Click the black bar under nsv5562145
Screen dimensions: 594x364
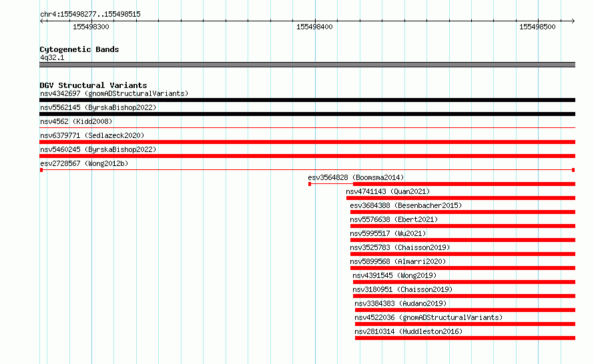point(307,114)
